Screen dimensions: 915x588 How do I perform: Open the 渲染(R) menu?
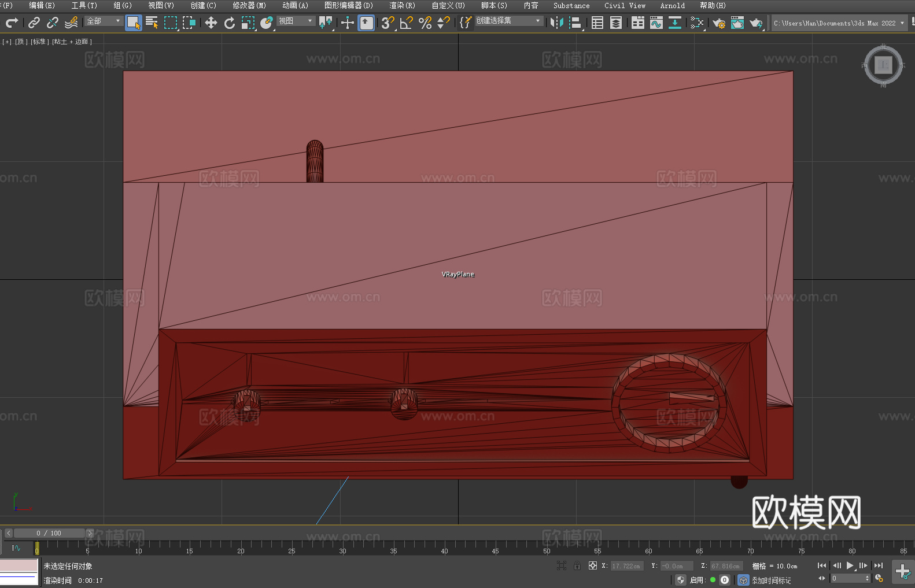click(402, 5)
